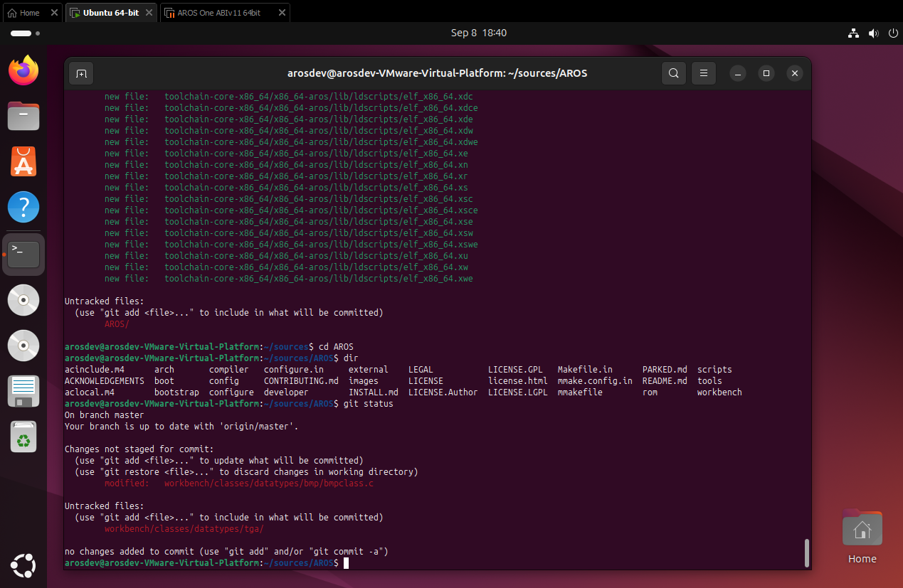Click 'ACKNOWLEDGEMENTS' in the dir listing

(x=104, y=381)
